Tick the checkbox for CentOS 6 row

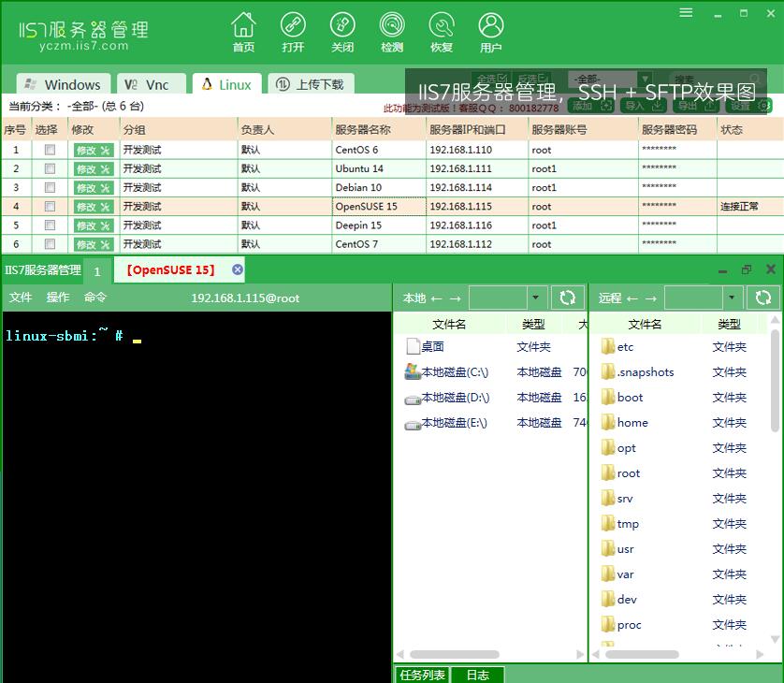51,150
